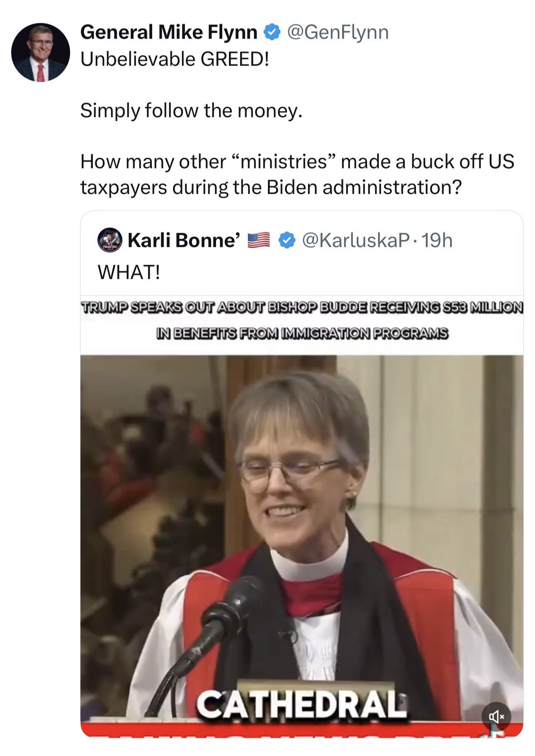
Task: Click the "IN BENEFITS FROM IMMIGRATION PROGRAMS" caption line
Action: pyautogui.click(x=302, y=333)
